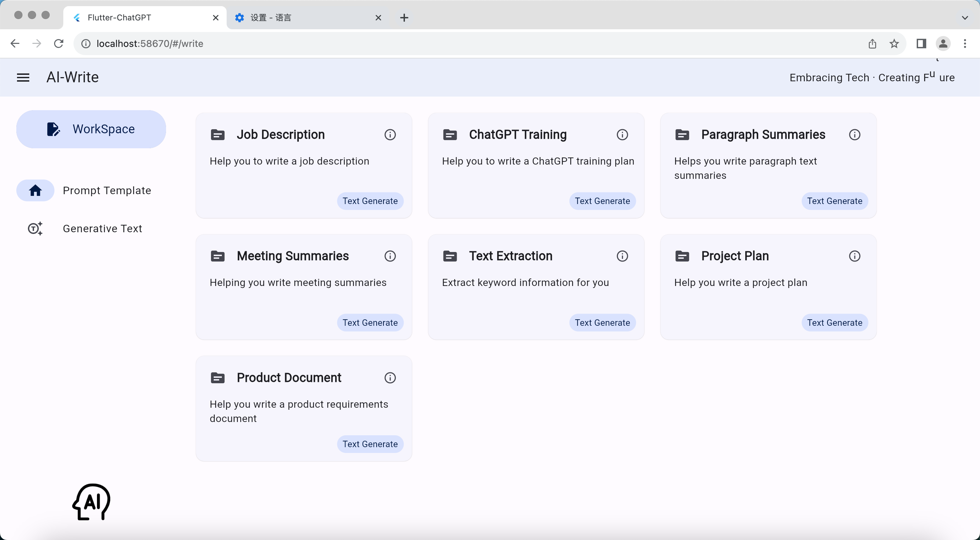Click the ChatGPT Training info icon

pos(622,135)
